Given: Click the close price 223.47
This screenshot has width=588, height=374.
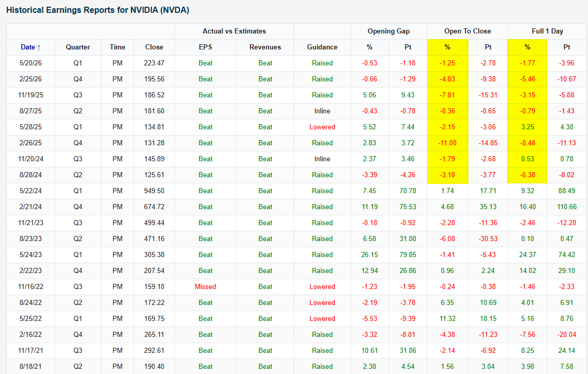Looking at the screenshot, I should tap(154, 63).
